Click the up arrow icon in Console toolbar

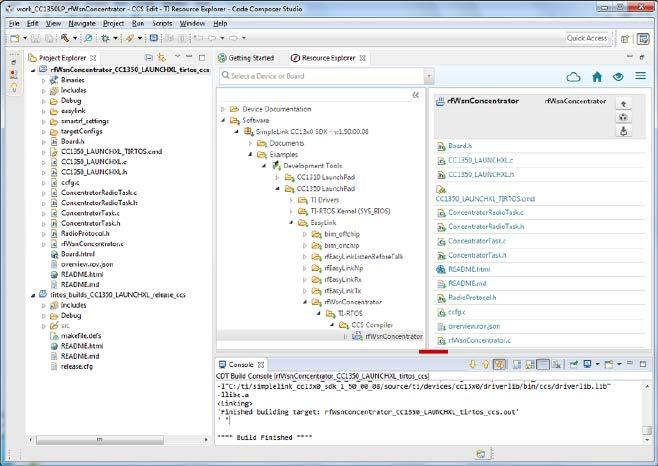pyautogui.click(x=486, y=364)
